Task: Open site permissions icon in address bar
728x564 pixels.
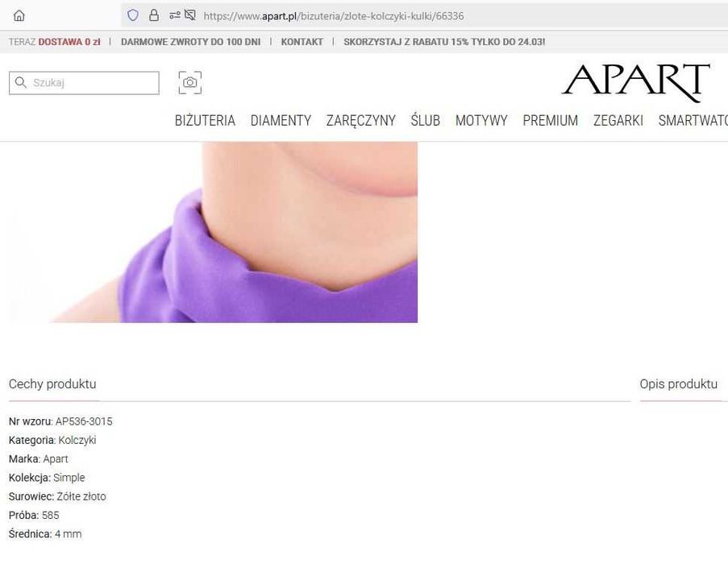Action: (175, 15)
